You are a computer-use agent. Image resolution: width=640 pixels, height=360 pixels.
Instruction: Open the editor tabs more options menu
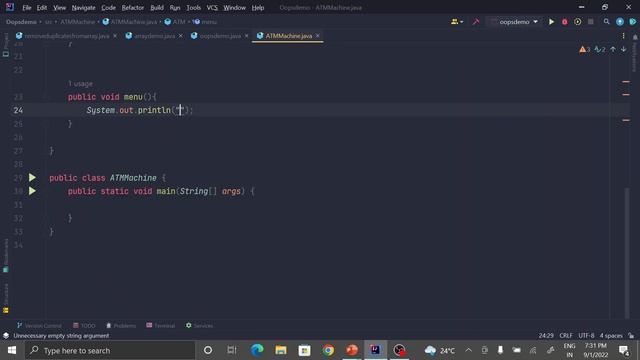coord(623,36)
